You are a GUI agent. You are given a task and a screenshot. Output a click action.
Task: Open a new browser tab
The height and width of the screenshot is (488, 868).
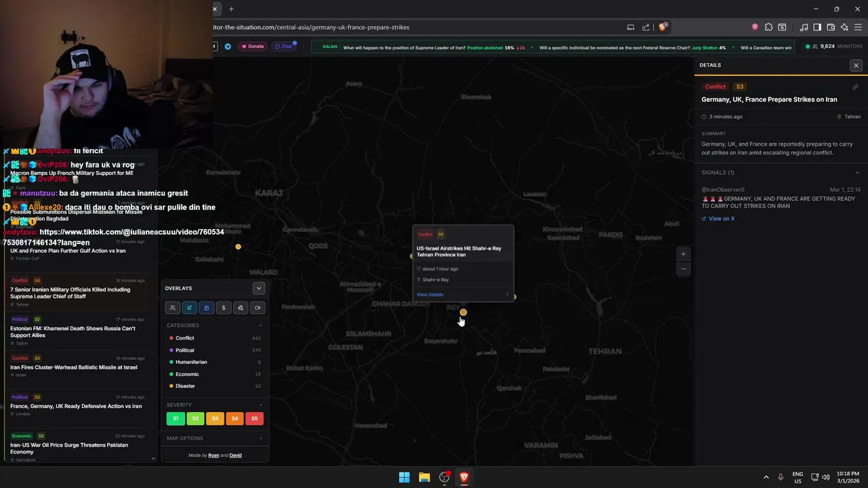click(231, 9)
